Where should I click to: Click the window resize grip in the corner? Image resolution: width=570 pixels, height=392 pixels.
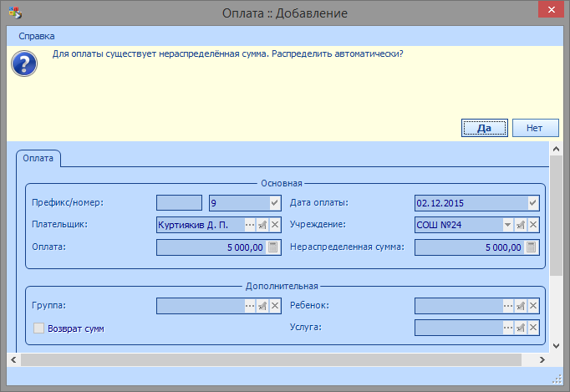coord(557,379)
